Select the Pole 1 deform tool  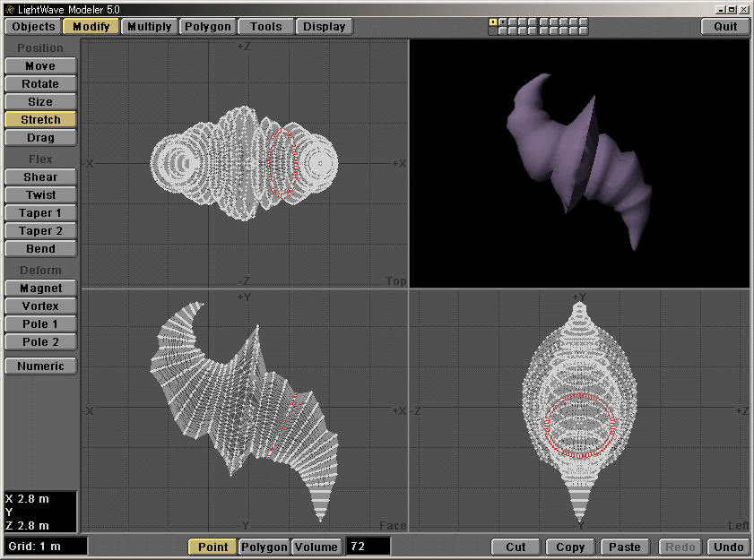pos(39,323)
